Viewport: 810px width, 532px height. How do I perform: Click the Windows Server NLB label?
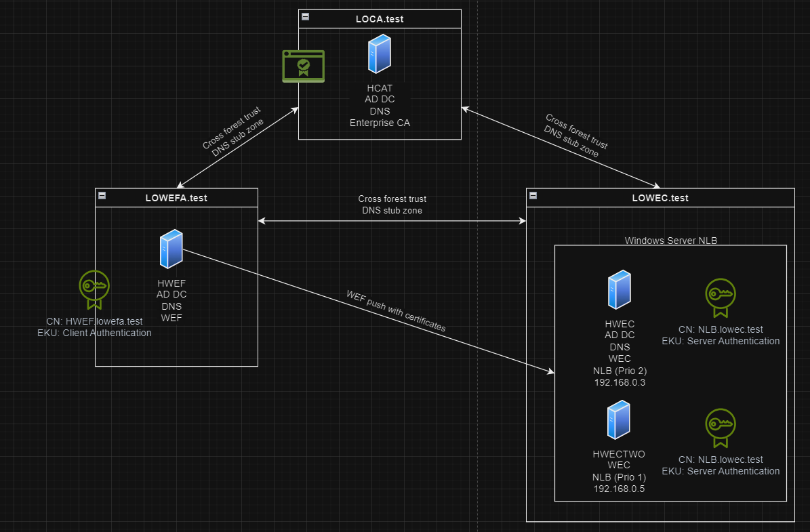click(x=670, y=241)
